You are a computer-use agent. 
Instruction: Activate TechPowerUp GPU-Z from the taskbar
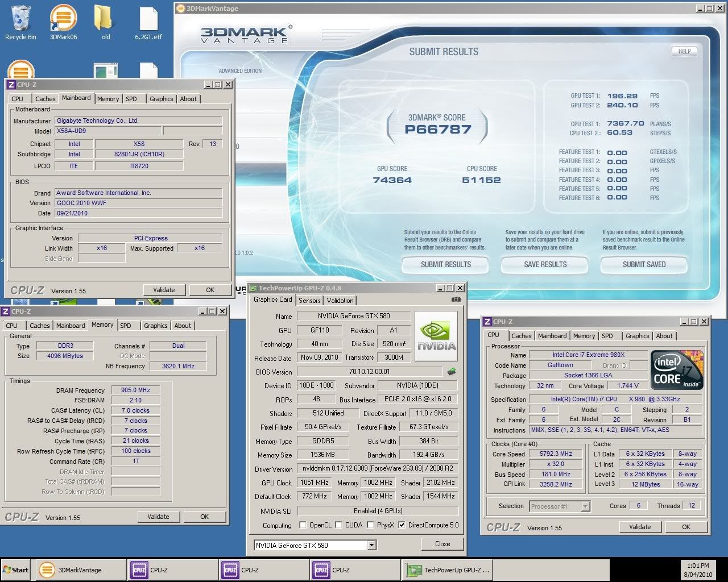pos(449,570)
